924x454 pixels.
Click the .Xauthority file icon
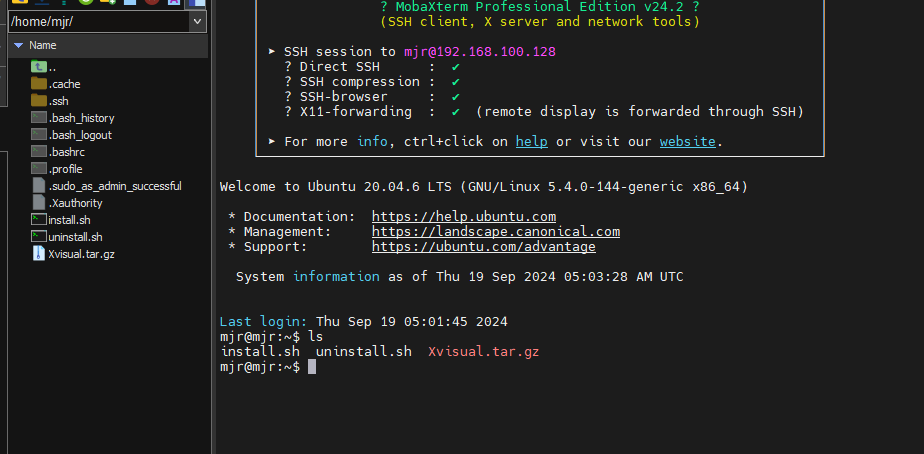coord(39,203)
